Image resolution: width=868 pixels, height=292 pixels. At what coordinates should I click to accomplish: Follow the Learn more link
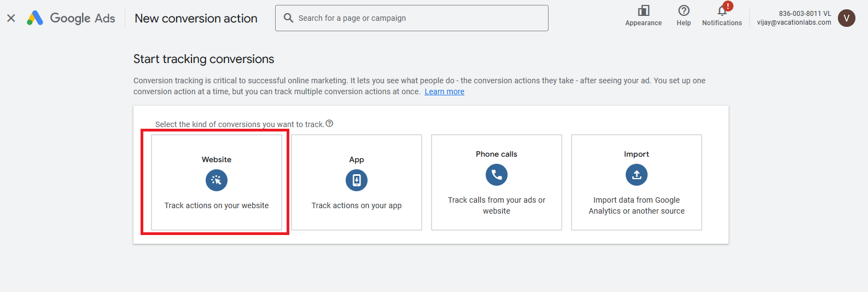click(x=444, y=91)
